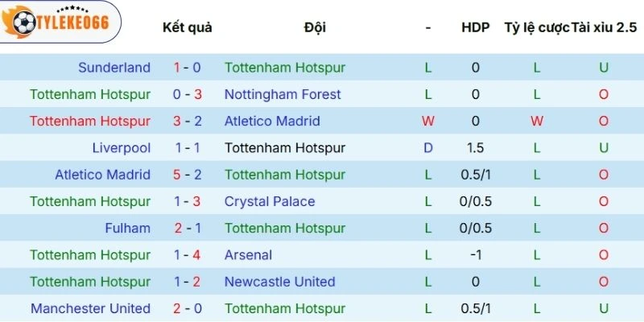Viewport: 644px width, 322px height.
Task: Click the red Atletico Madrid 3 - 2 score
Action: click(188, 122)
